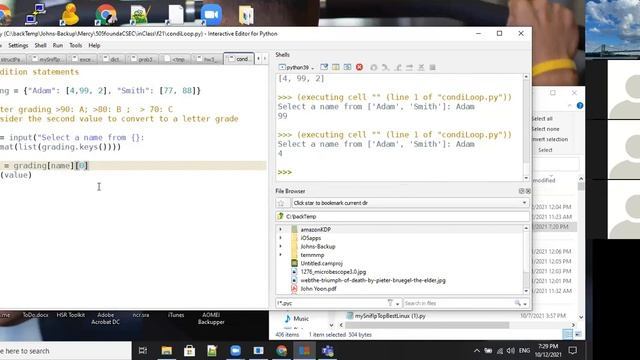Open the bookmarks dropdown in File Browser

(524, 203)
